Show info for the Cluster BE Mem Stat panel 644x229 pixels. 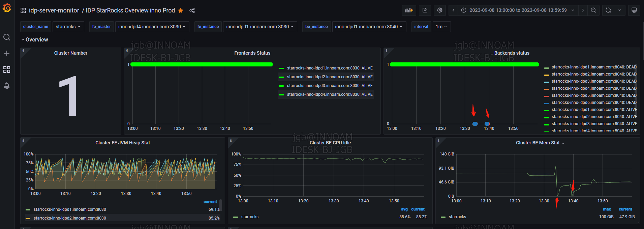click(x=438, y=141)
